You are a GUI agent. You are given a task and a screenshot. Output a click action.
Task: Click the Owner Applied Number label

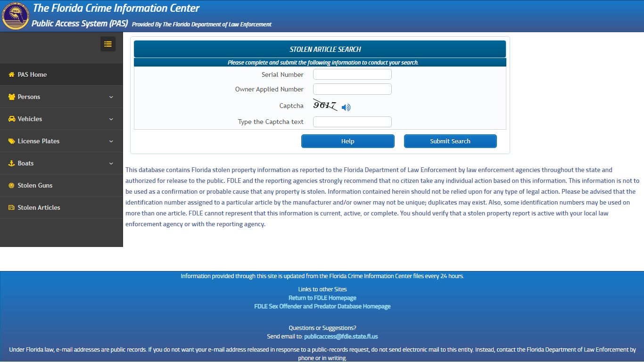(269, 89)
